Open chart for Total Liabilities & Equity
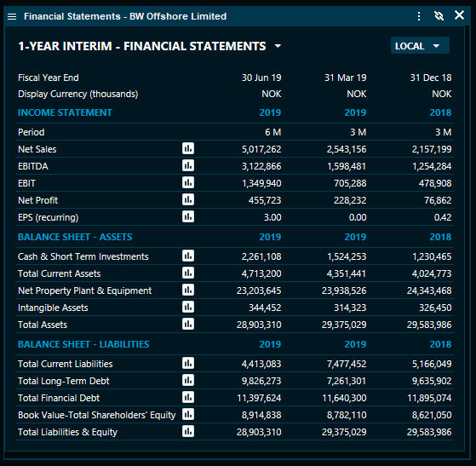 pos(188,431)
